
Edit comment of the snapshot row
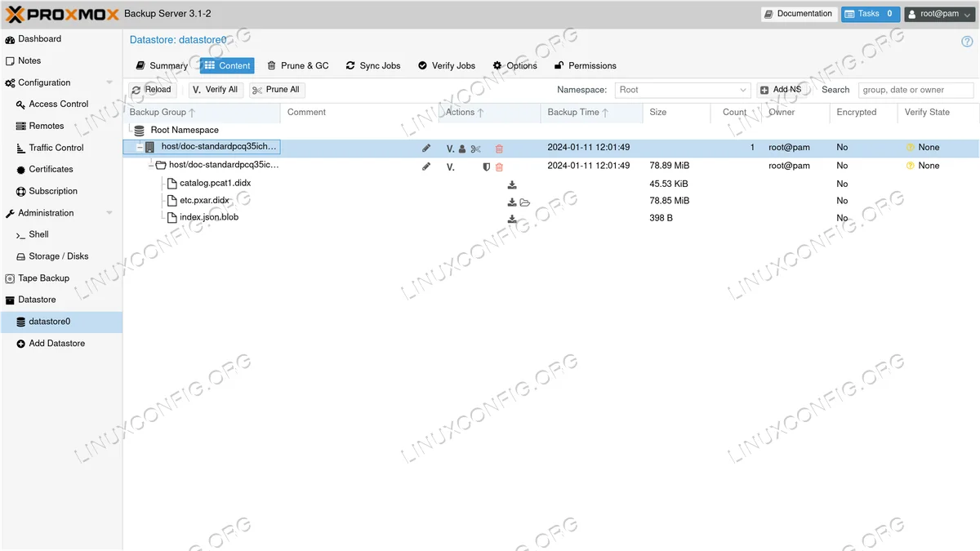click(x=425, y=167)
